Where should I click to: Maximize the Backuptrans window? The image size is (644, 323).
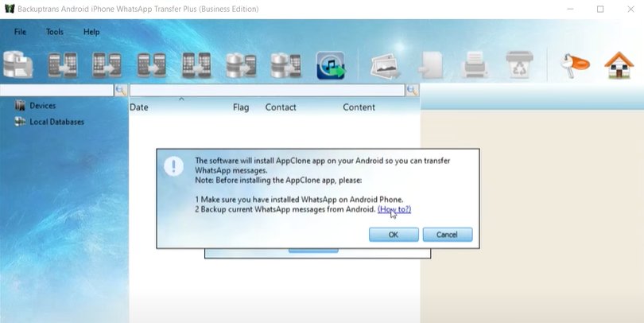[x=600, y=9]
